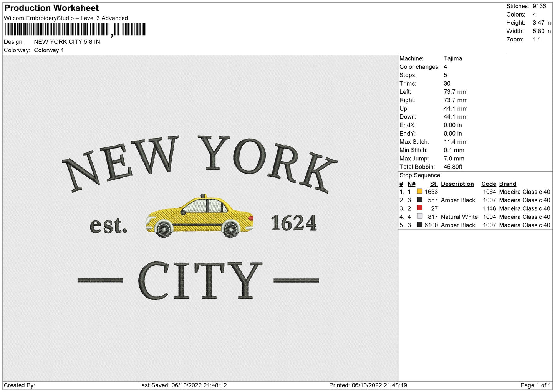
Task: Click design name 'NEW YORK CITY 5,8 IN'
Action: coord(67,42)
